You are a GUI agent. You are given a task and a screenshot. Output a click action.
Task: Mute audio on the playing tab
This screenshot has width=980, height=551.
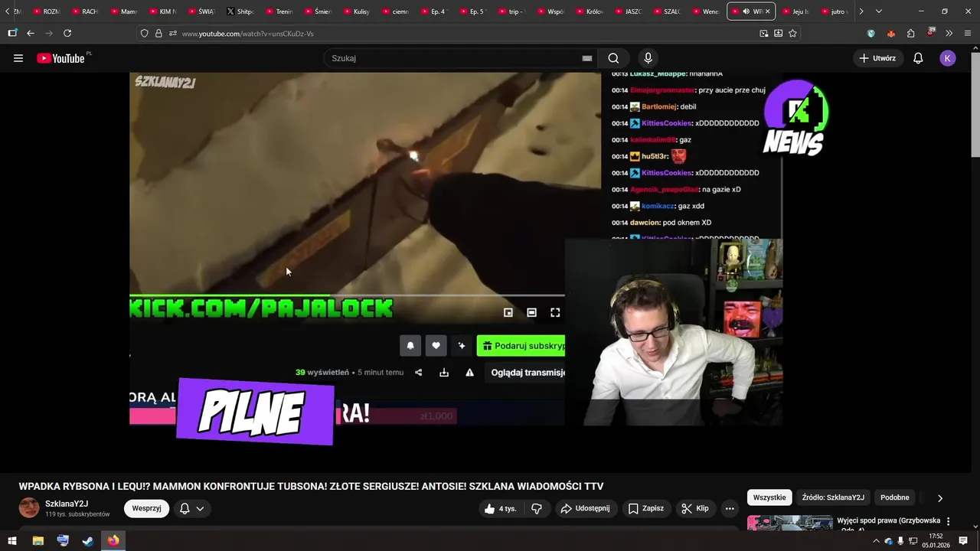746,11
